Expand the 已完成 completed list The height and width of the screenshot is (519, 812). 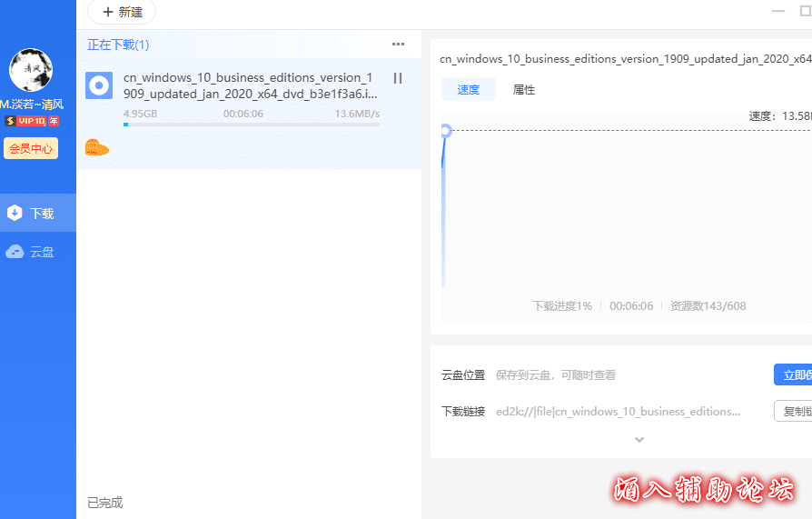[105, 503]
